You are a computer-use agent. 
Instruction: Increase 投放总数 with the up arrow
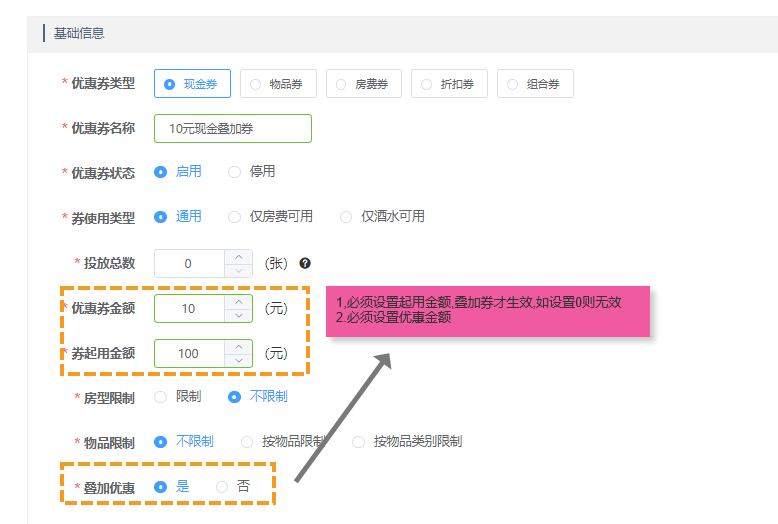pyautogui.click(x=239, y=257)
